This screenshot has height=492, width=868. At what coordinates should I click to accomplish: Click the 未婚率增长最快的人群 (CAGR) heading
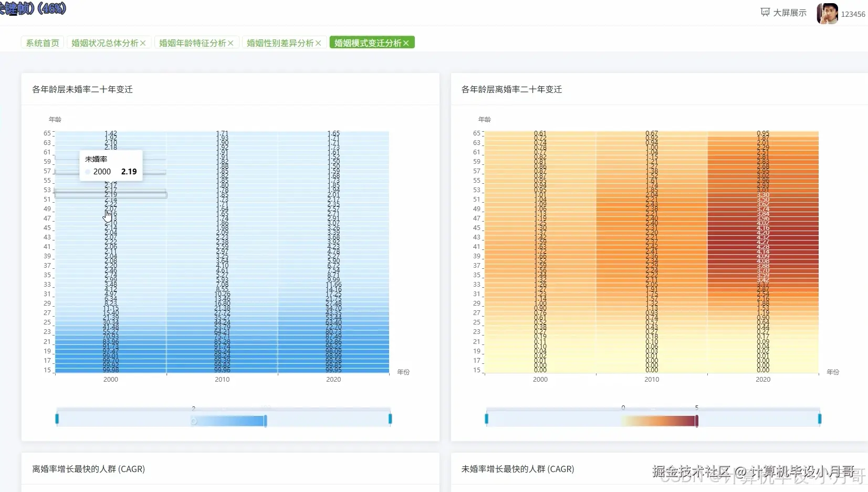point(518,469)
